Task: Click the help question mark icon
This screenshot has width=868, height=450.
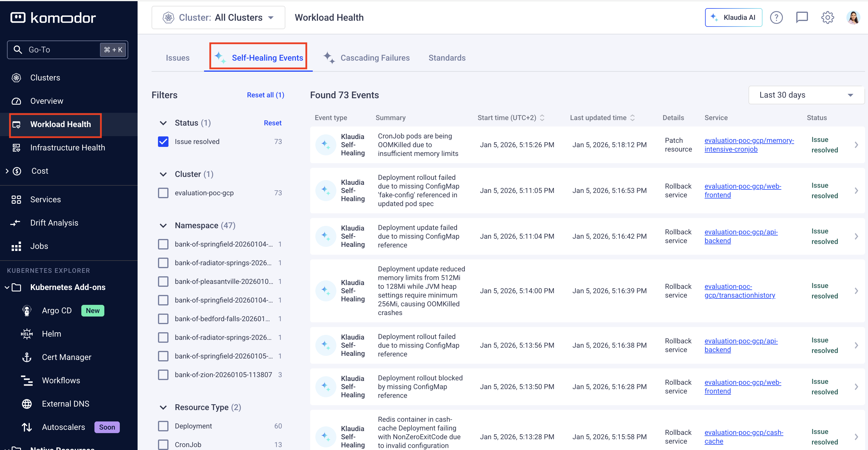Action: pos(776,17)
